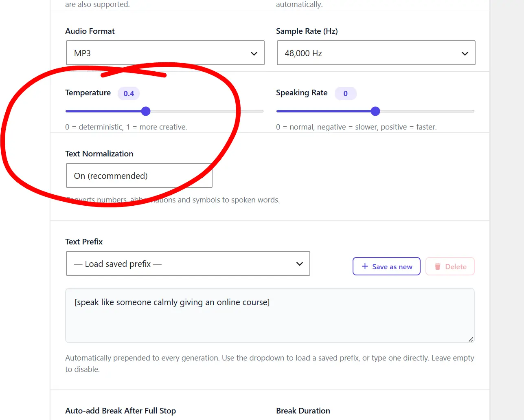Click the Sample Rate (Hz) label

click(x=307, y=31)
